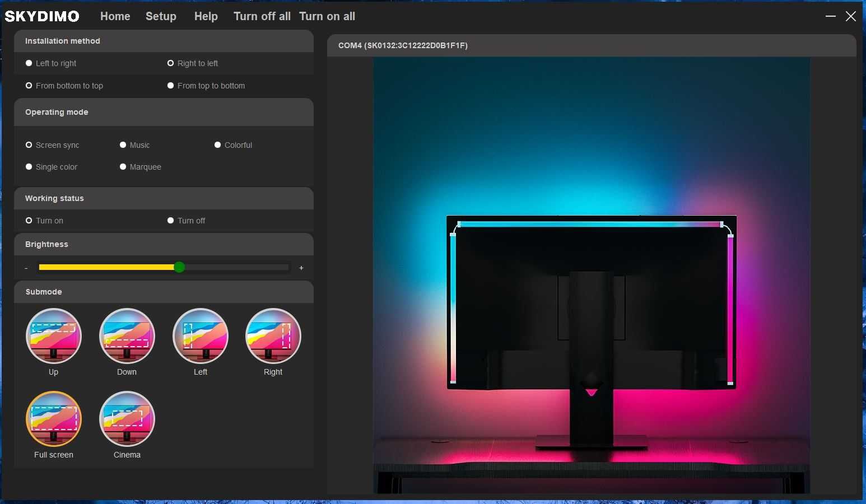Image resolution: width=866 pixels, height=504 pixels.
Task: Close the Skydimo window
Action: point(851,16)
